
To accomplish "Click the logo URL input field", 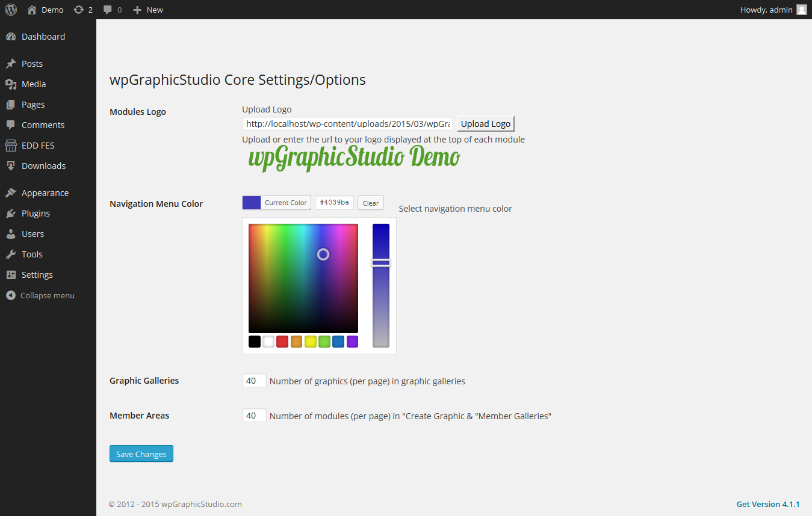I will [x=348, y=124].
